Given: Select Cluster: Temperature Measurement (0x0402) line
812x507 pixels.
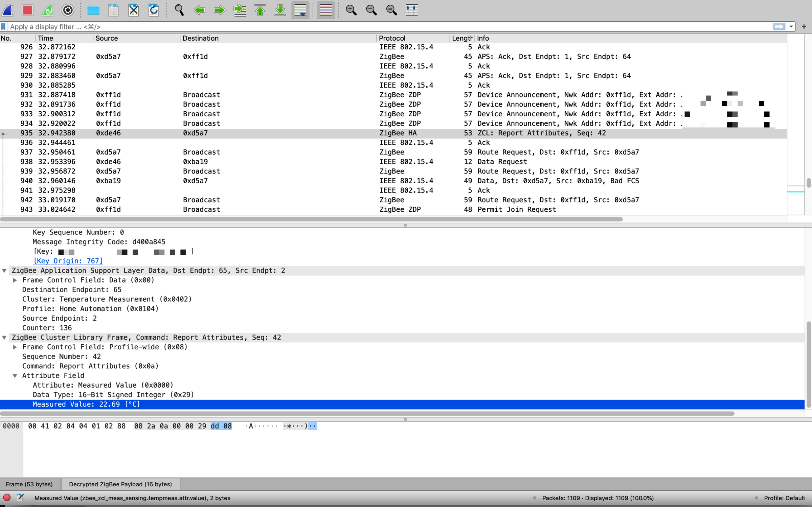Looking at the screenshot, I should tap(107, 299).
